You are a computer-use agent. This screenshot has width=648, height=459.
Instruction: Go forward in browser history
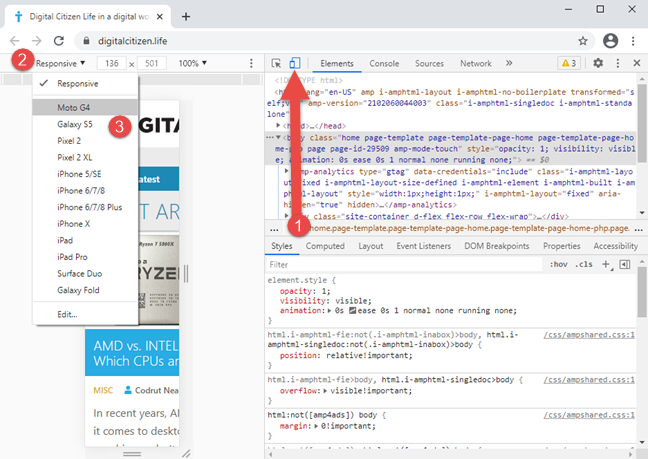[37, 41]
